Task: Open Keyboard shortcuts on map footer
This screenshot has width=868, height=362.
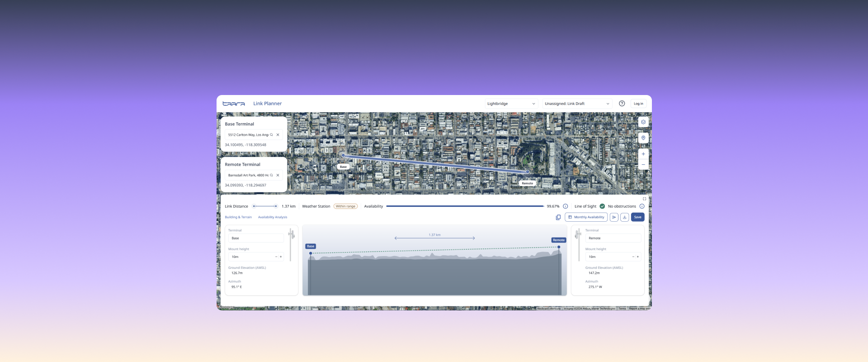Action: (x=549, y=309)
